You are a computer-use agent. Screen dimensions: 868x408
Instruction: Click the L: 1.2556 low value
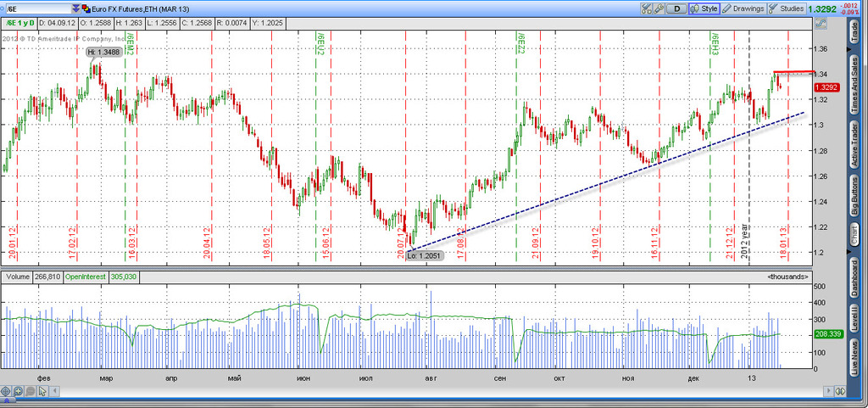pyautogui.click(x=162, y=23)
